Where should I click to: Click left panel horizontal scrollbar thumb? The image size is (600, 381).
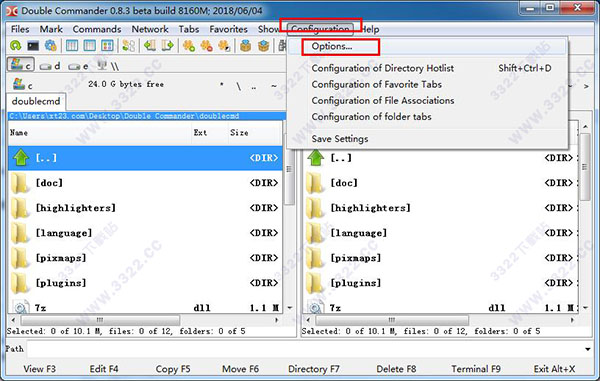100,320
